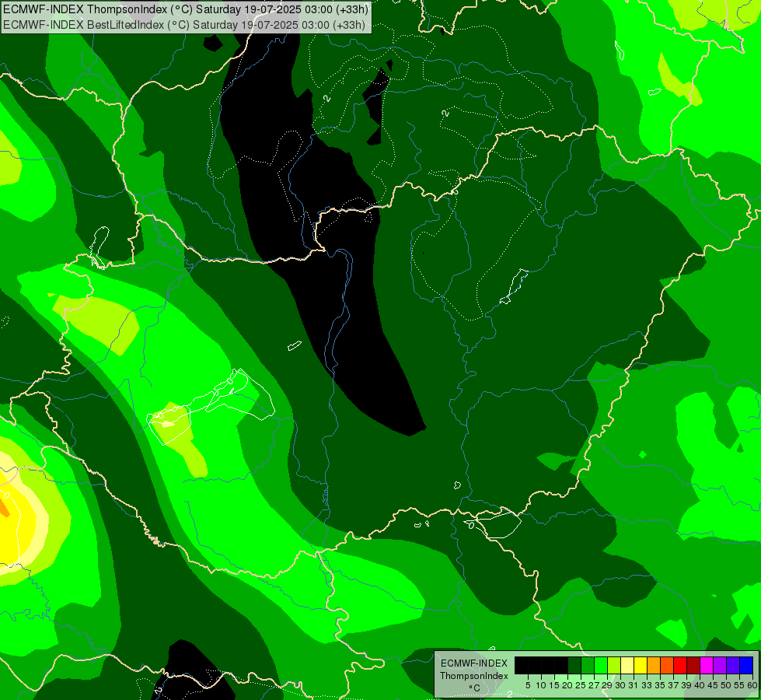
Task: Click the legend scale value '25'
Action: click(x=581, y=685)
